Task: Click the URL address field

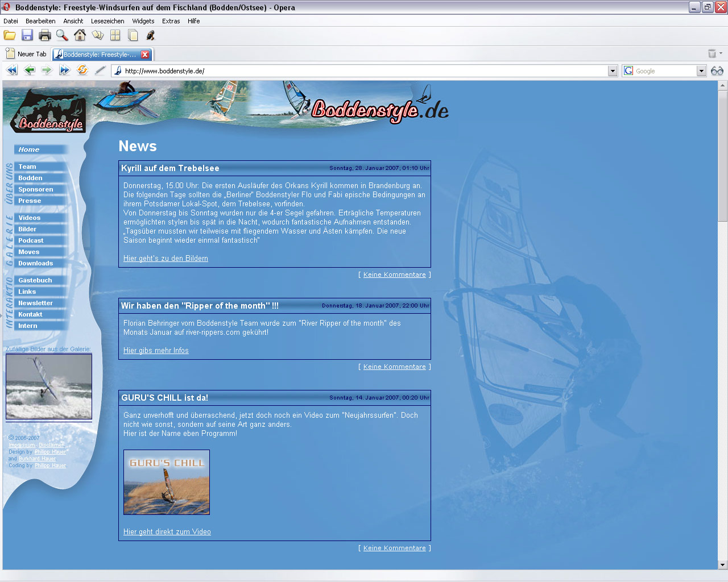Action: 365,71
